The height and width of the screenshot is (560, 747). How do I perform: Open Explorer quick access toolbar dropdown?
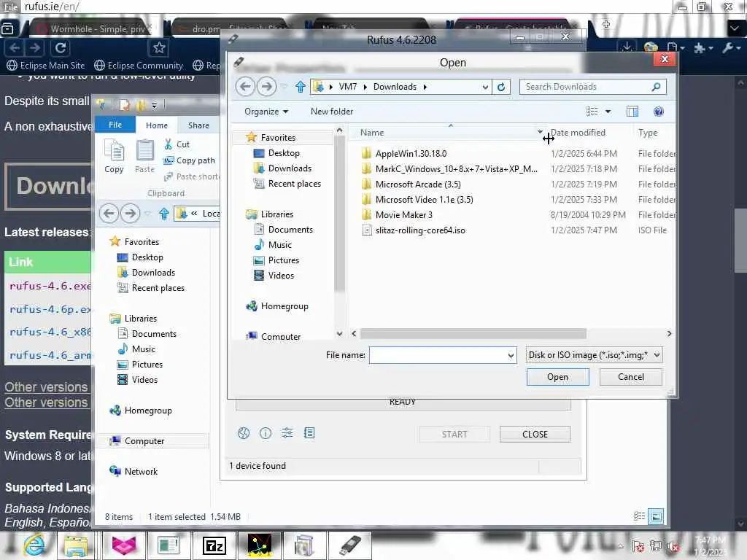[154, 105]
